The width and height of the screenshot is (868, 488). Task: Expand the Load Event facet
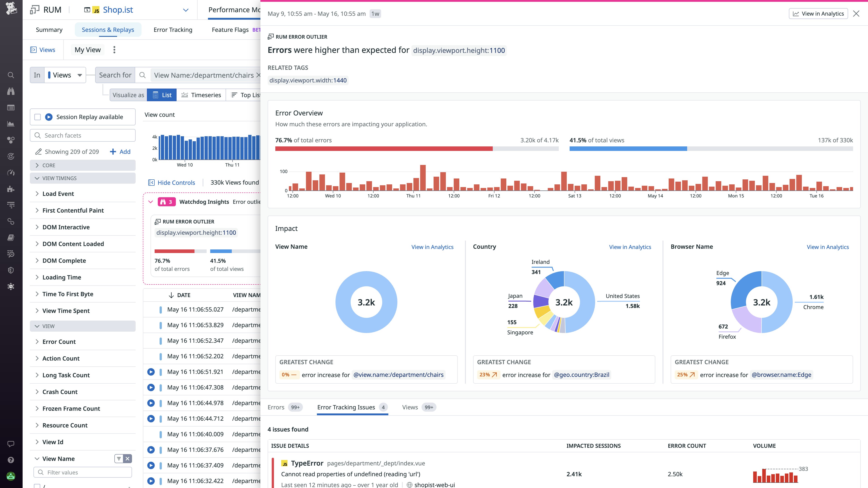[58, 194]
